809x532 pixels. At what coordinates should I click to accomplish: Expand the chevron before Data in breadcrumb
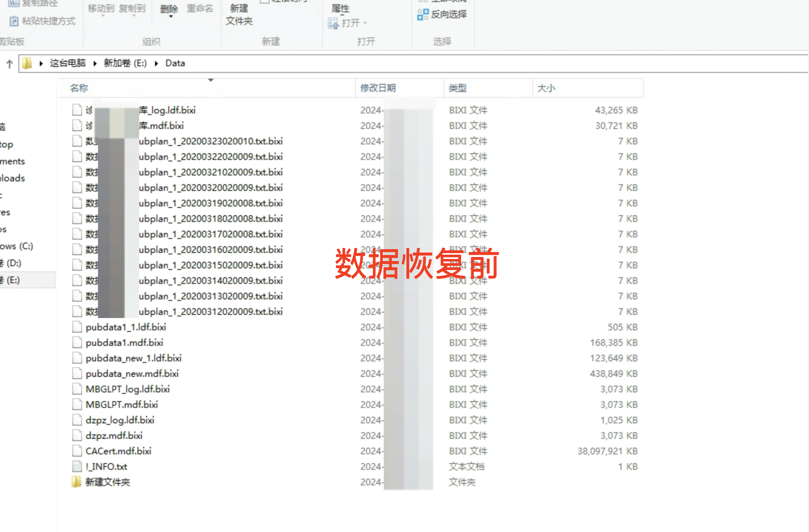coord(156,64)
